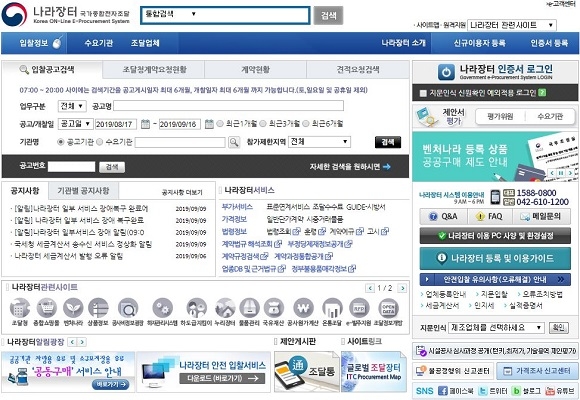Open the 물품관리 icon
Screen dimensions: 580x400
(249, 308)
